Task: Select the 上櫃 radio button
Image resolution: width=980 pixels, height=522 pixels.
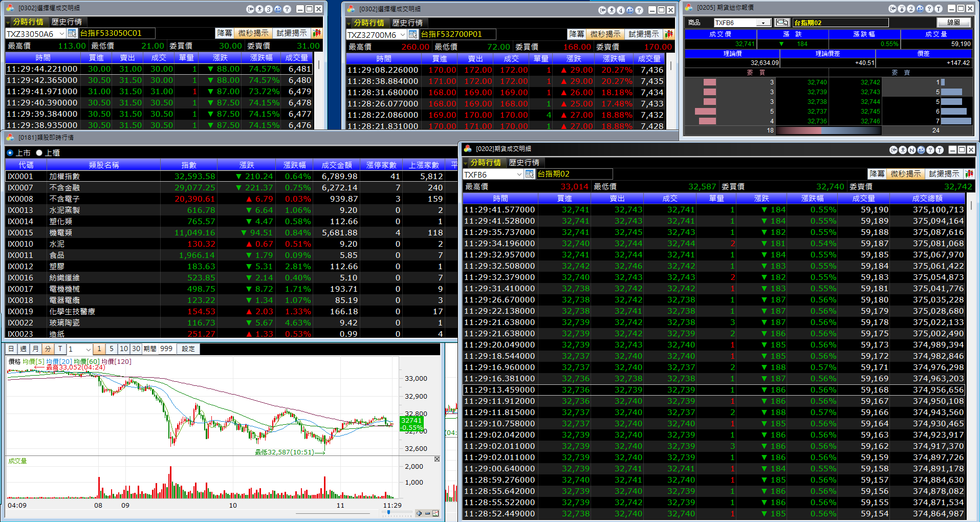Action: click(x=39, y=153)
